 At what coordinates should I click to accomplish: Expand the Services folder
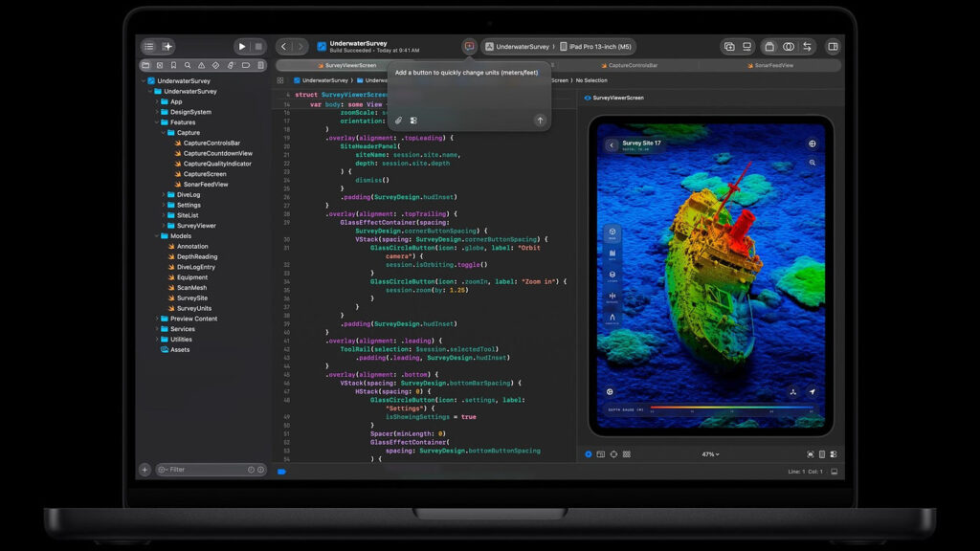(157, 329)
